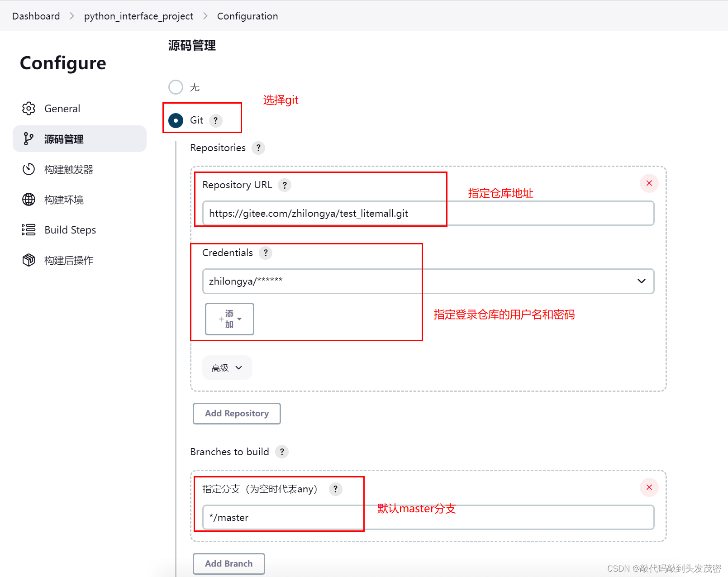
Task: Select the Git radio option
Action: (176, 120)
